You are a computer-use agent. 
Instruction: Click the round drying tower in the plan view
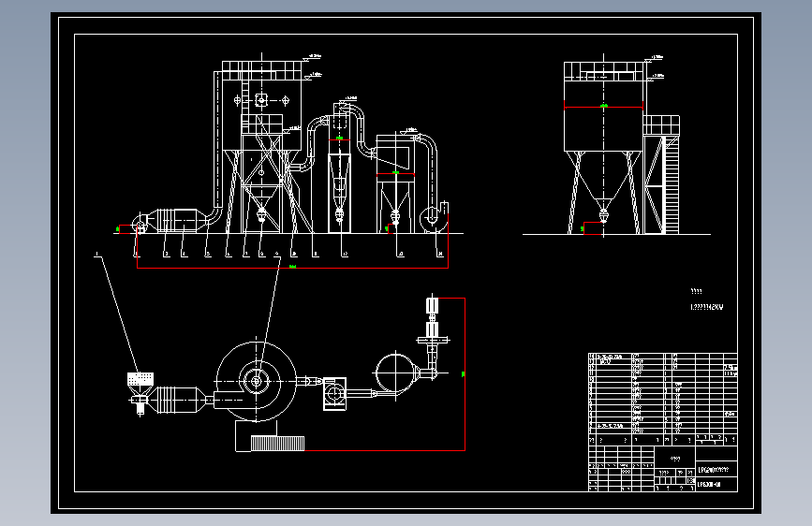(x=257, y=382)
